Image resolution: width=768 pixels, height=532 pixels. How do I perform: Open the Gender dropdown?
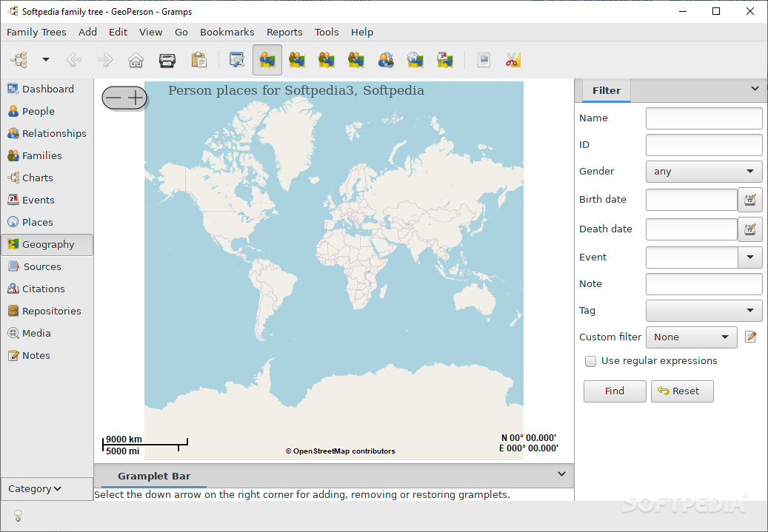[704, 172]
